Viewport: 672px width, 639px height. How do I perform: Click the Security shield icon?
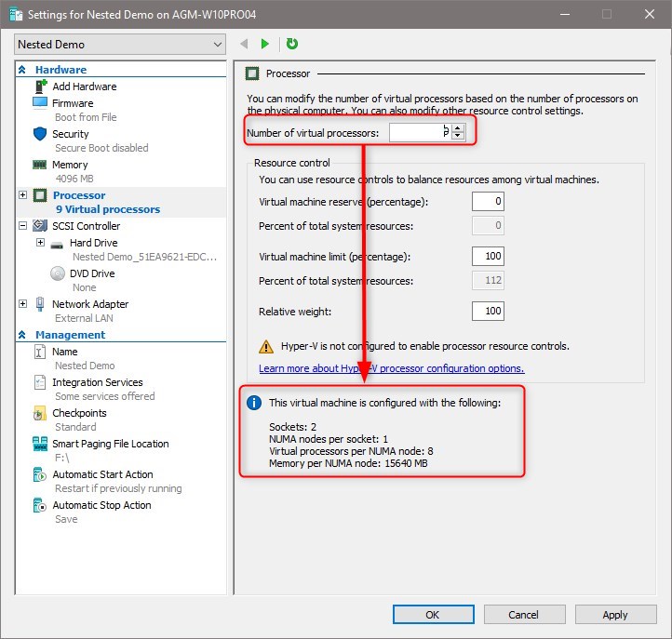click(x=40, y=134)
